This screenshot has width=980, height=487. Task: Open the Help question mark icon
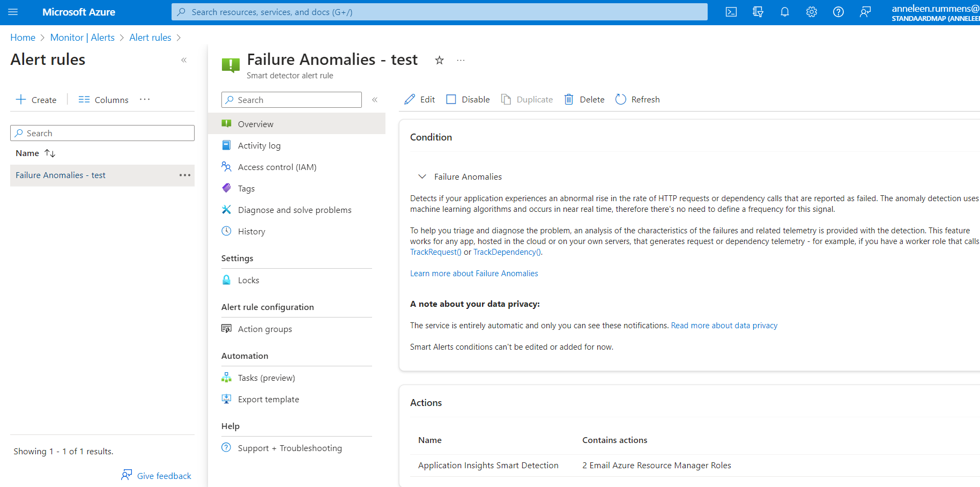pos(838,12)
